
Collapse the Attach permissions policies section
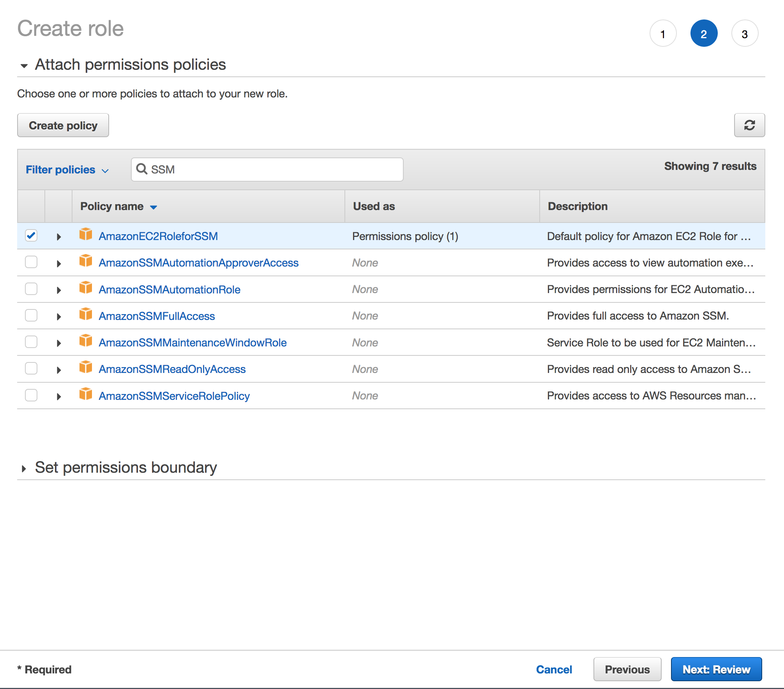tap(24, 66)
